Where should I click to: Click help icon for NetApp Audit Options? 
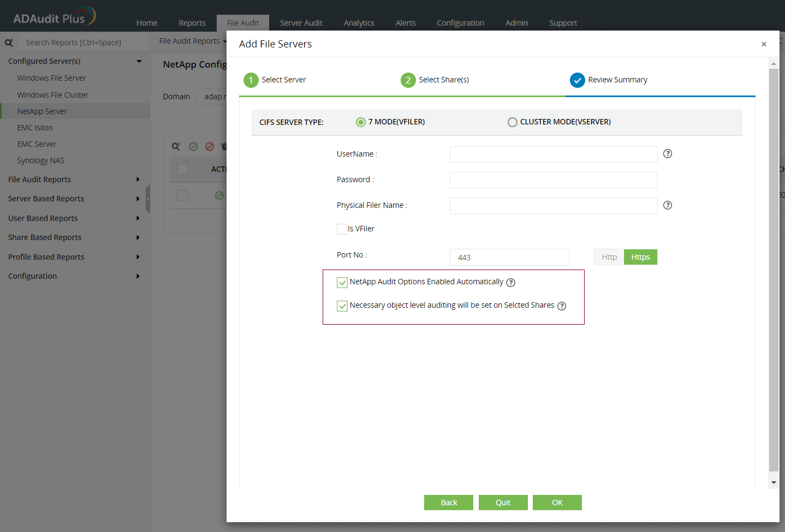[x=510, y=283]
